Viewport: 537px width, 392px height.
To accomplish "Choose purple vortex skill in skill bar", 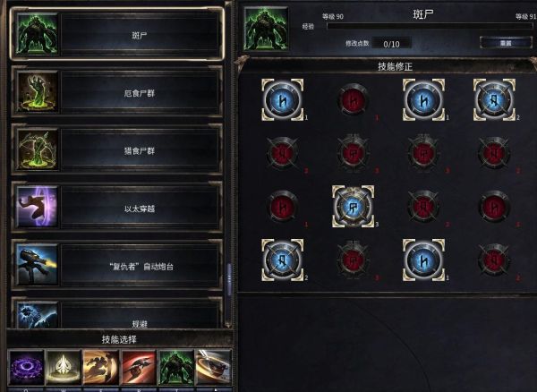I will pos(26,367).
